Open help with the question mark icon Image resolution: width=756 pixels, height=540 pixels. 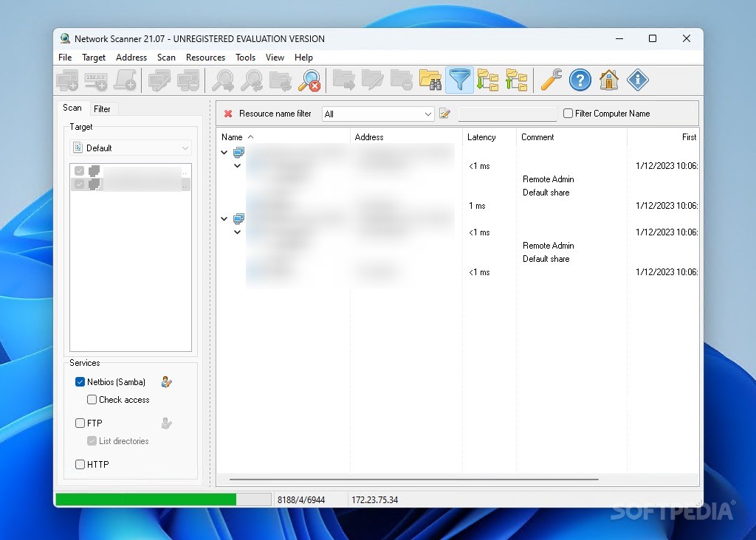(580, 80)
